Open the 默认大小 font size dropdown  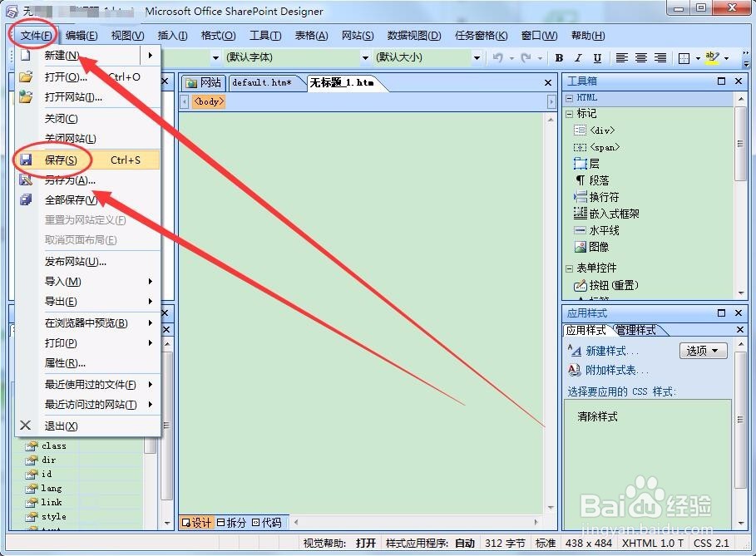tap(477, 58)
